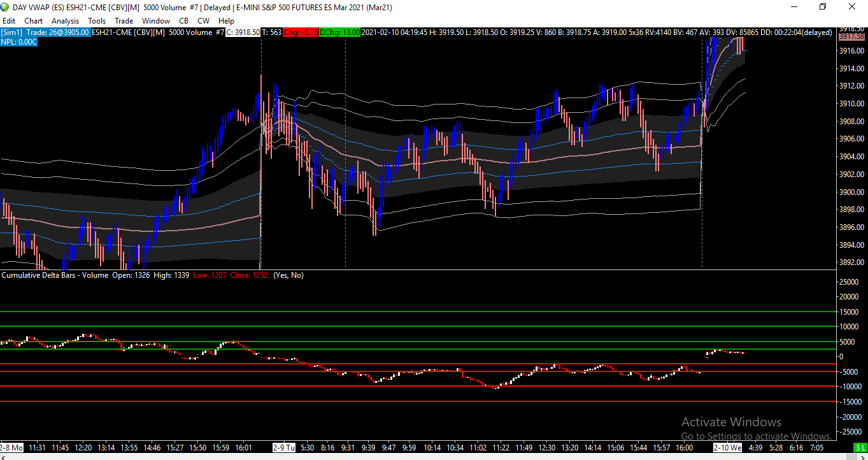
Task: Click the 2-9 Tu date marker
Action: tap(284, 448)
